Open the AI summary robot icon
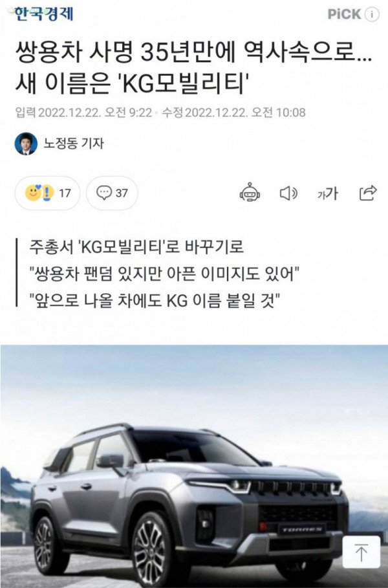This screenshot has height=588, width=388. pos(250,193)
